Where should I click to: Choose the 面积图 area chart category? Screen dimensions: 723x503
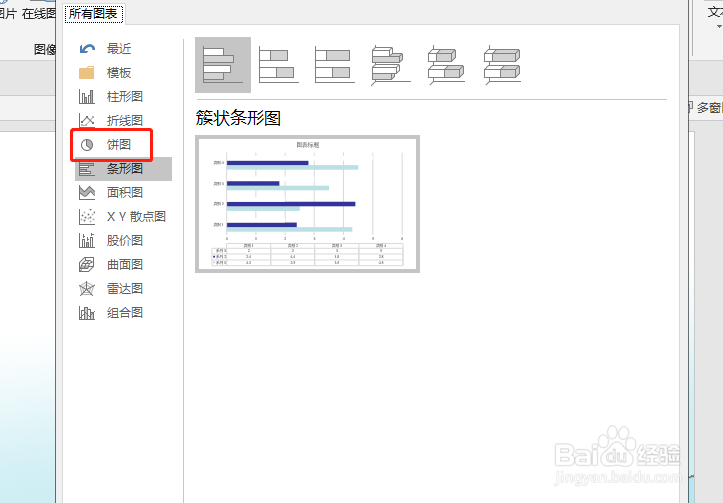click(124, 192)
